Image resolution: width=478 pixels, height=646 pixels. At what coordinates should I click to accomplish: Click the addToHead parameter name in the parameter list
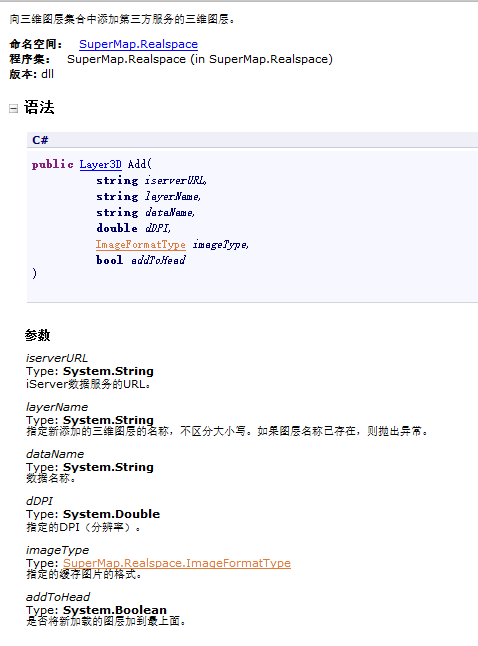58,597
